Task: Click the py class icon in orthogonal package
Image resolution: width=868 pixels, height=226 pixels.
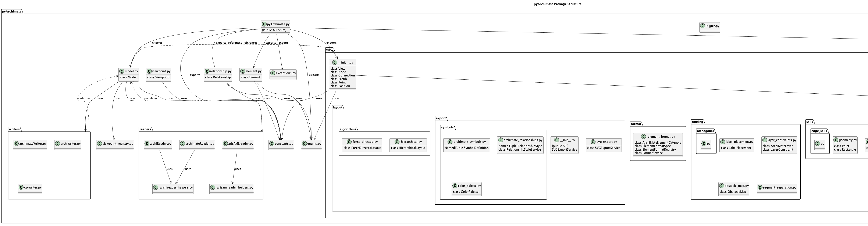Action: pos(704,143)
